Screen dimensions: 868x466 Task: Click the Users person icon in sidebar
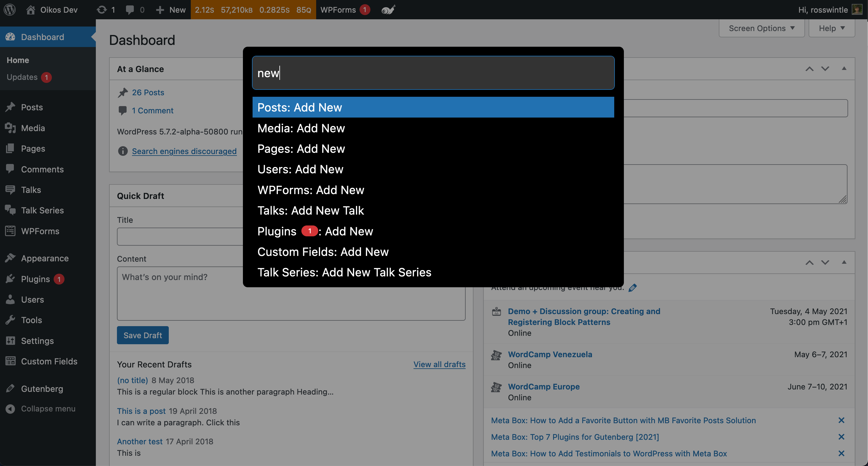pyautogui.click(x=11, y=299)
